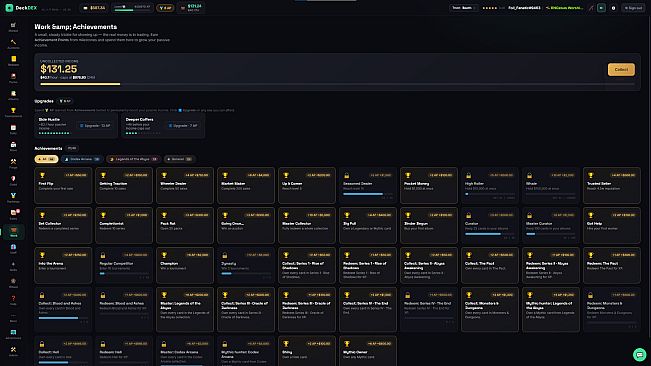Filter achievements by Codex Arcana
The image size is (651, 366).
pyautogui.click(x=82, y=159)
